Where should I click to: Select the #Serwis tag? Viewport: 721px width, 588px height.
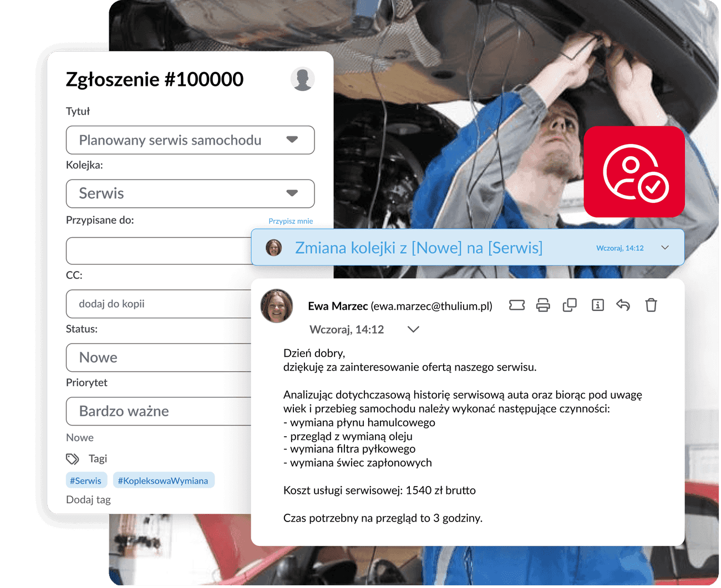tap(85, 480)
